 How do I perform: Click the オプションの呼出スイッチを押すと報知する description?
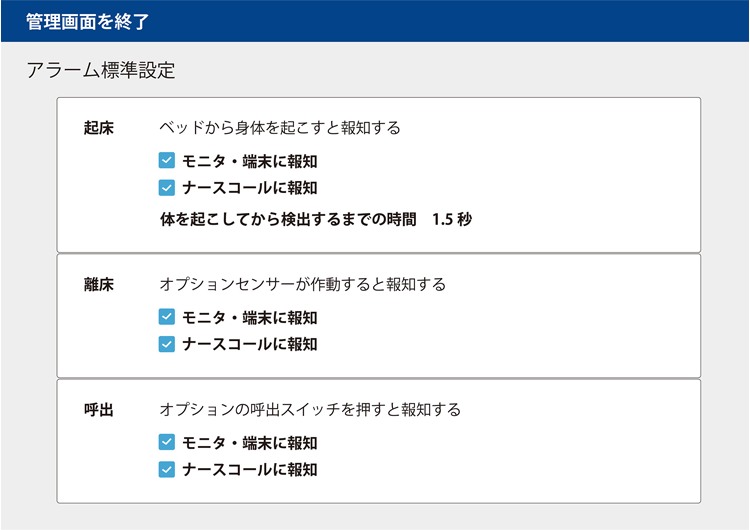tap(310, 410)
